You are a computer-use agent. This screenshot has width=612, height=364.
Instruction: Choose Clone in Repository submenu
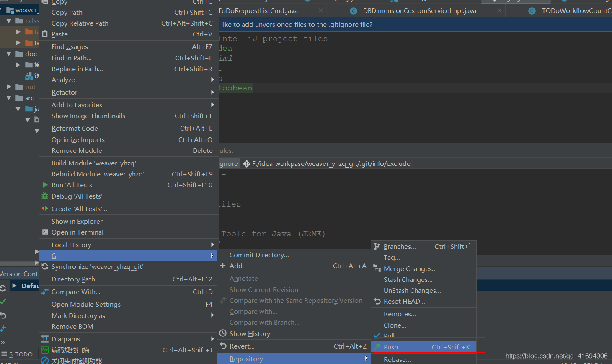tap(424, 325)
